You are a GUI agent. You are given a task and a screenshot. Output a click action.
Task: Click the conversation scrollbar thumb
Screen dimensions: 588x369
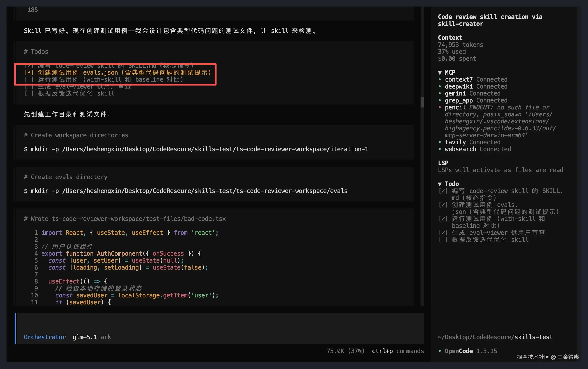click(422, 102)
